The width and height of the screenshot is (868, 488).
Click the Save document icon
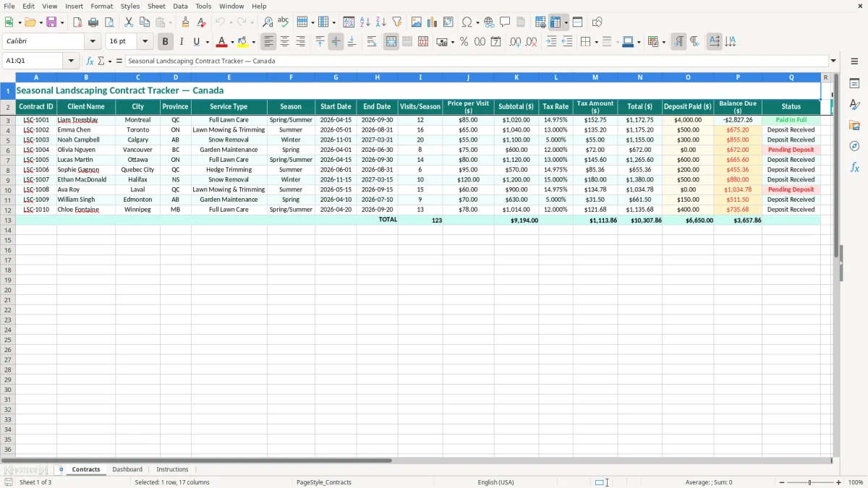51,22
